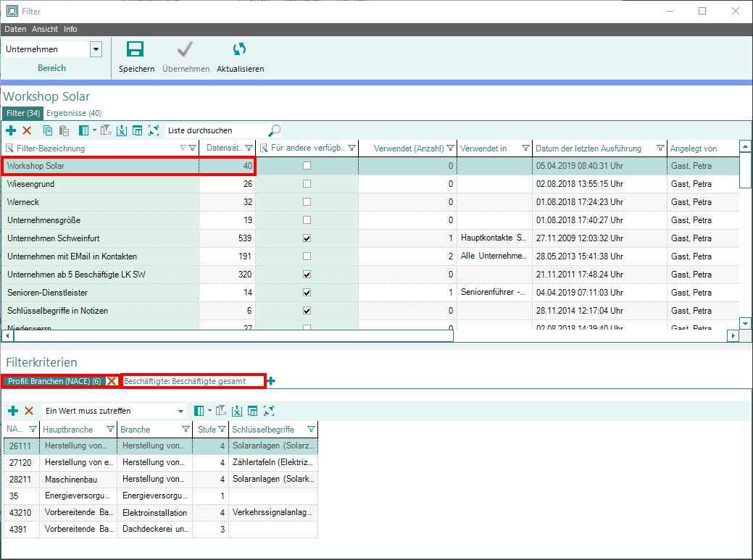The height and width of the screenshot is (560, 753).
Task: Click filter funnel on Hauptbranche column
Action: pyautogui.click(x=110, y=429)
